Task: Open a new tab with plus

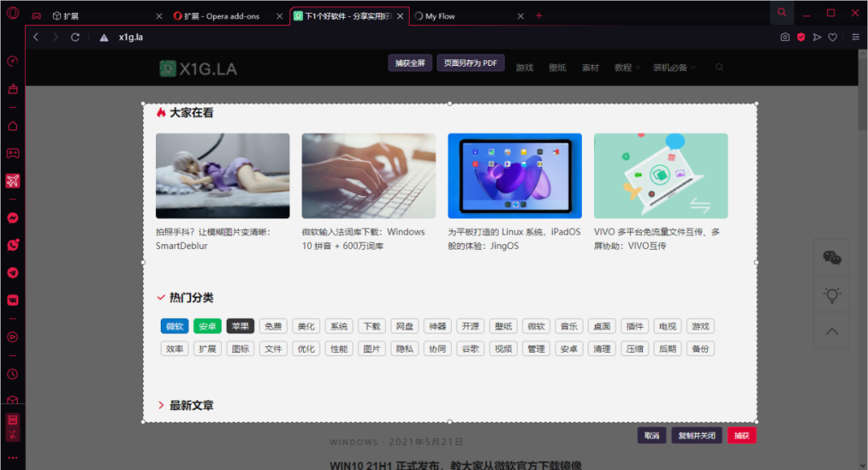Action: pyautogui.click(x=538, y=15)
